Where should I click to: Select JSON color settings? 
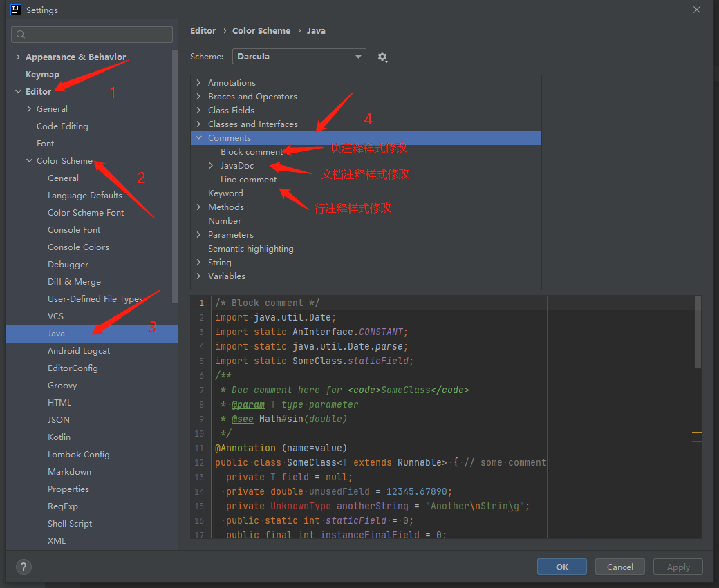tap(59, 420)
